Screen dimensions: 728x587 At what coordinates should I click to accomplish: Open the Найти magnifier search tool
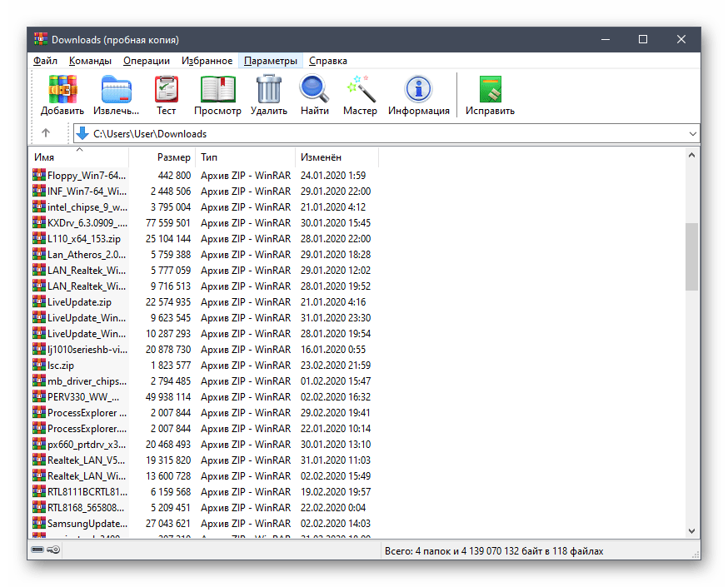pyautogui.click(x=314, y=89)
